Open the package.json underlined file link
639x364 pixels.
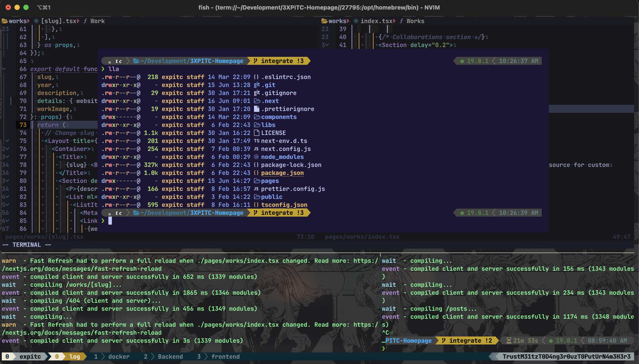[282, 173]
